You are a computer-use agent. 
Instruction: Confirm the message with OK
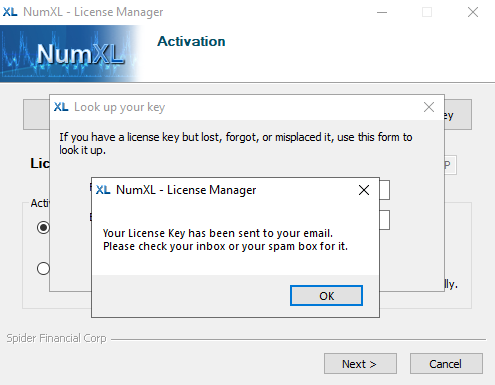point(326,296)
